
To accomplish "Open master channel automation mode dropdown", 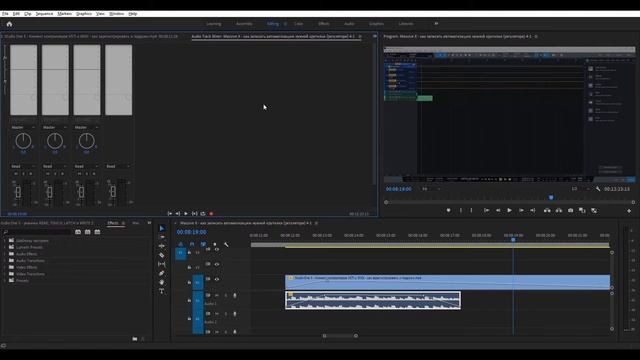I will pos(118,167).
